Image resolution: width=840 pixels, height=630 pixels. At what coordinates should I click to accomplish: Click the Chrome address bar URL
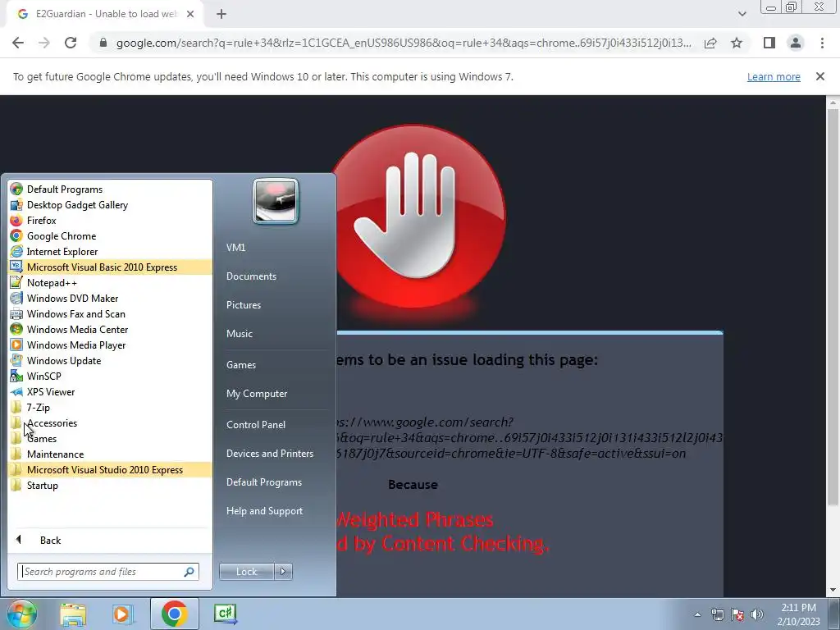pyautogui.click(x=404, y=43)
